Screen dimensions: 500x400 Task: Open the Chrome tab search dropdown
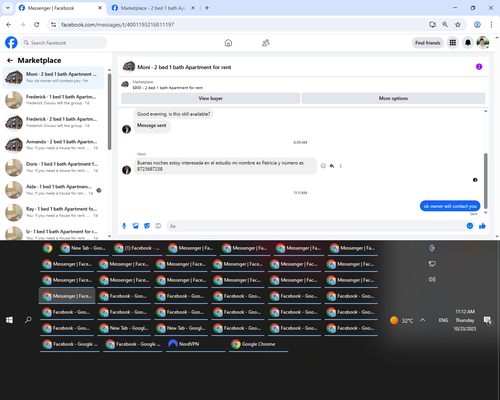click(x=8, y=8)
